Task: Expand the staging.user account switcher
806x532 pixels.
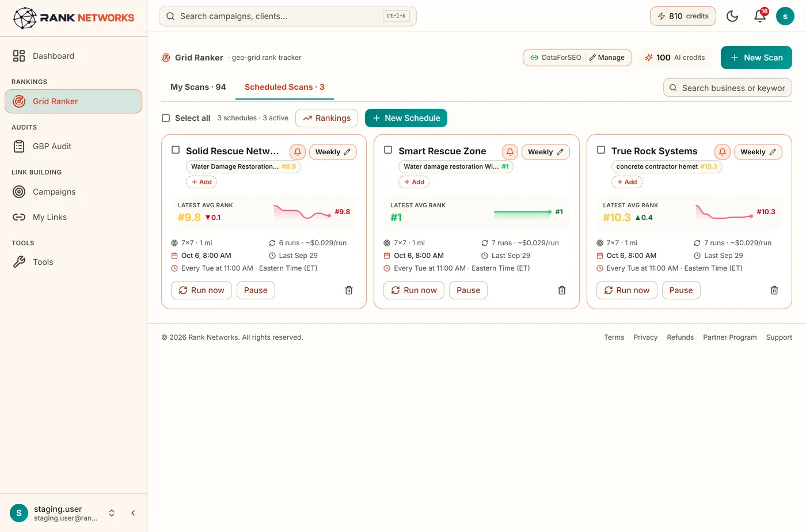Action: click(x=112, y=513)
